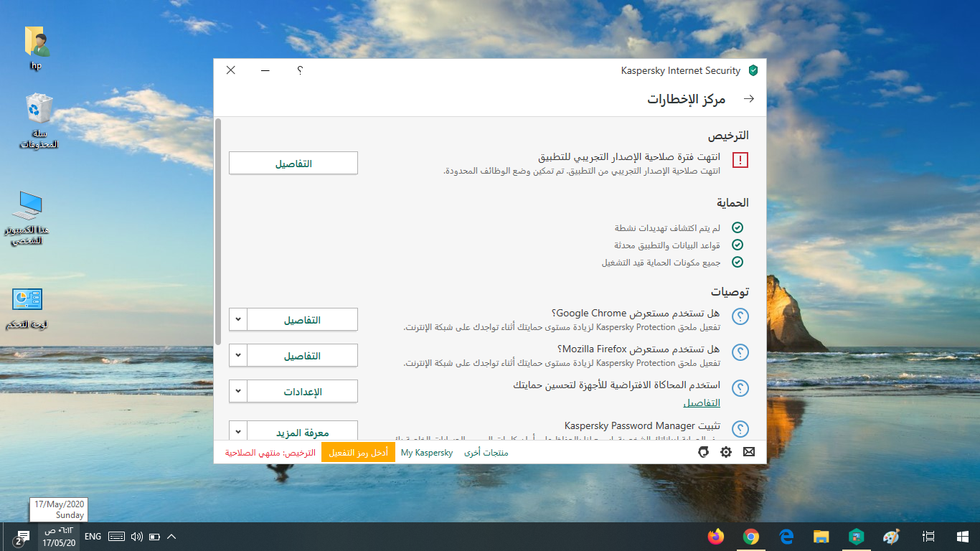Image resolution: width=980 pixels, height=551 pixels.
Task: Click the الحماية section heading
Action: pos(732,202)
